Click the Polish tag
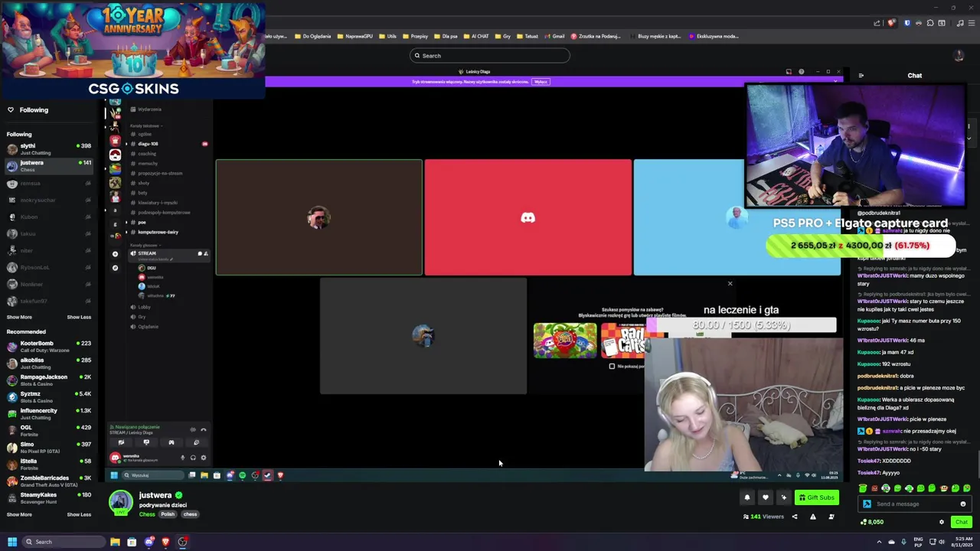The image size is (980, 551). (168, 514)
